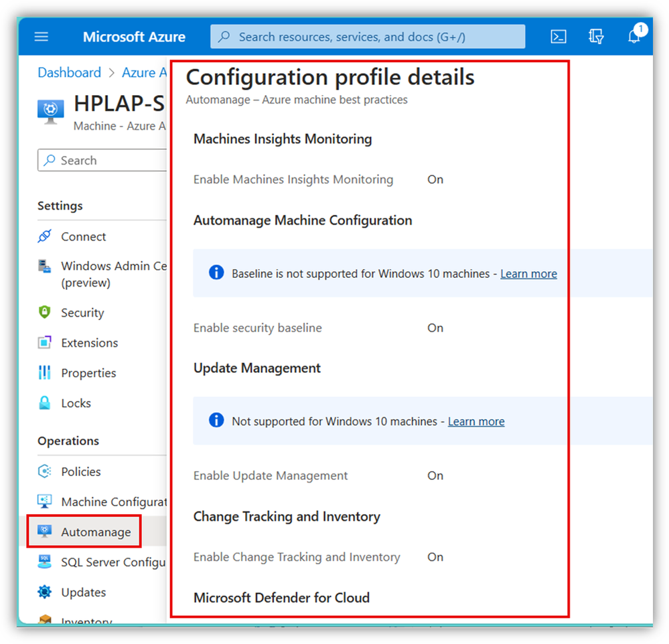Open the Connect settings page
The height and width of the screenshot is (644, 669).
pos(83,237)
